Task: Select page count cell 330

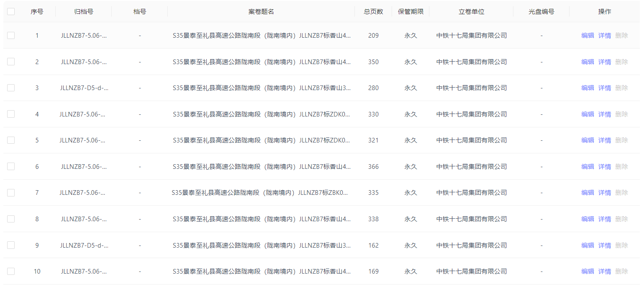Action: 373,114
